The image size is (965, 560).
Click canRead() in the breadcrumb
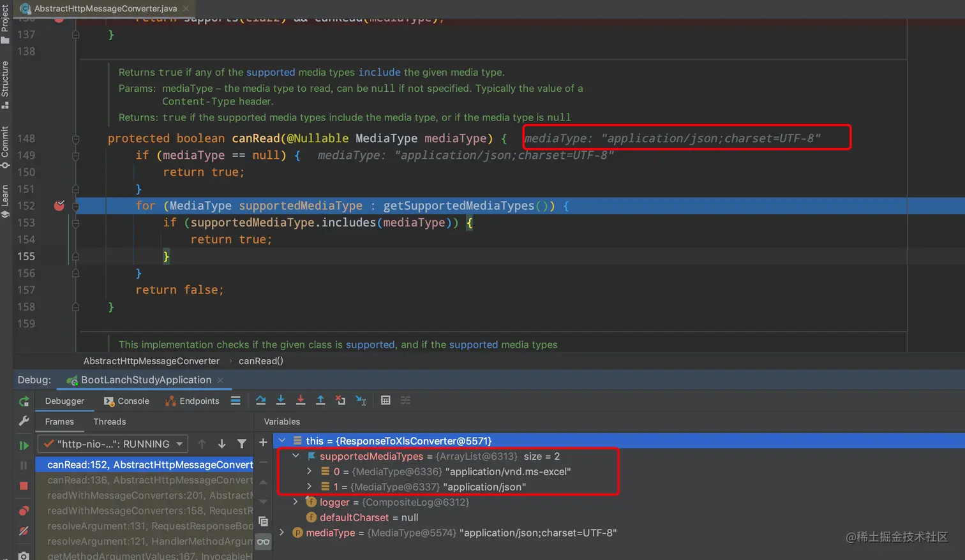[x=261, y=361]
